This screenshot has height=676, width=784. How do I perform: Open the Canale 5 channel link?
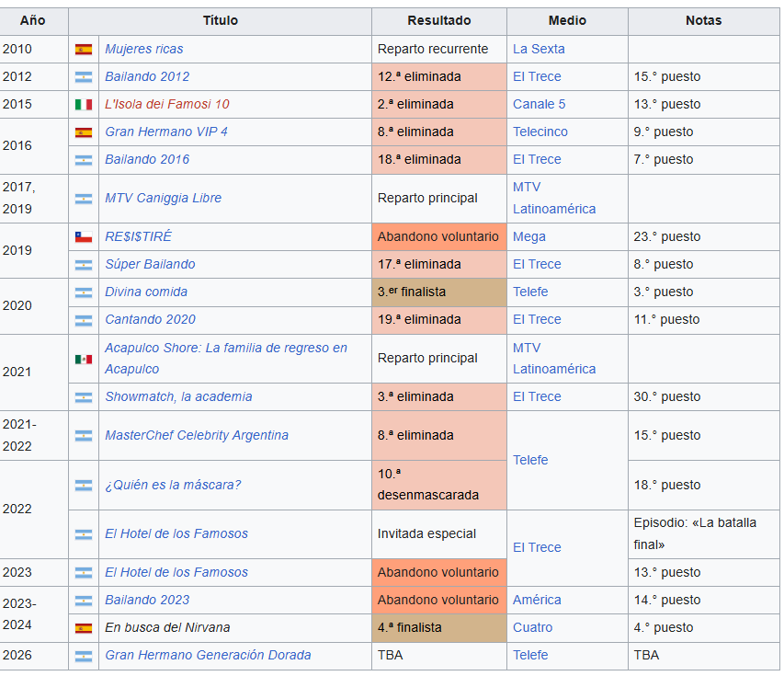tap(539, 104)
